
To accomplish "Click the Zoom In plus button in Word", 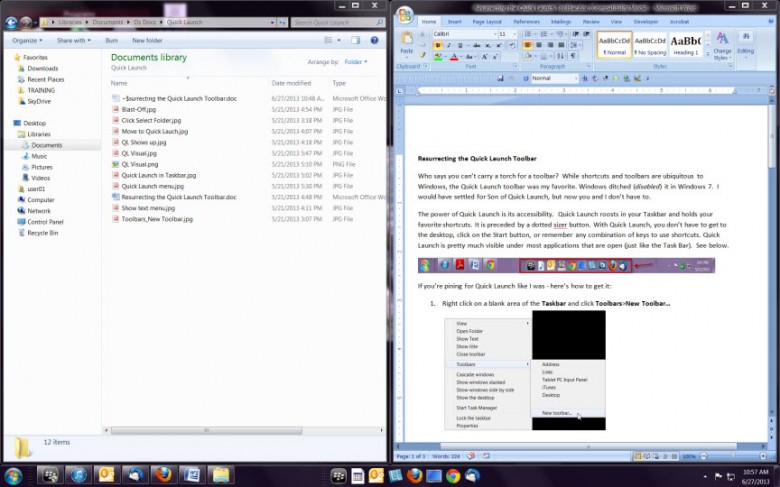I will click(763, 456).
